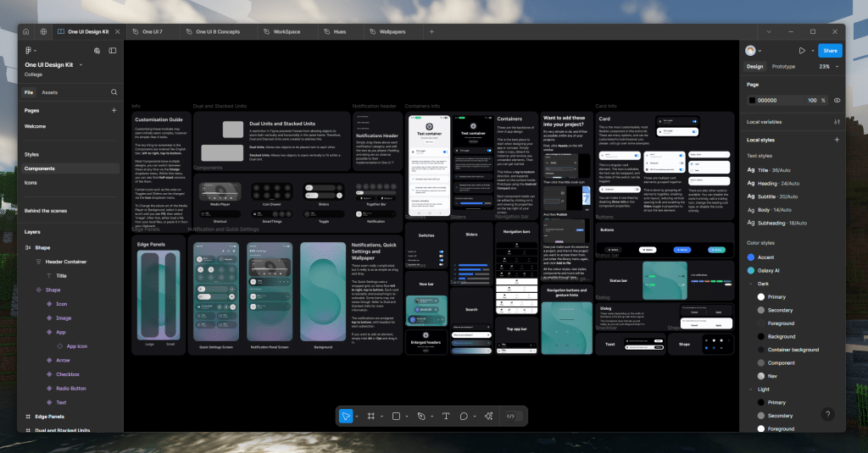Select the Icon component layer
The width and height of the screenshot is (868, 453).
[61, 304]
